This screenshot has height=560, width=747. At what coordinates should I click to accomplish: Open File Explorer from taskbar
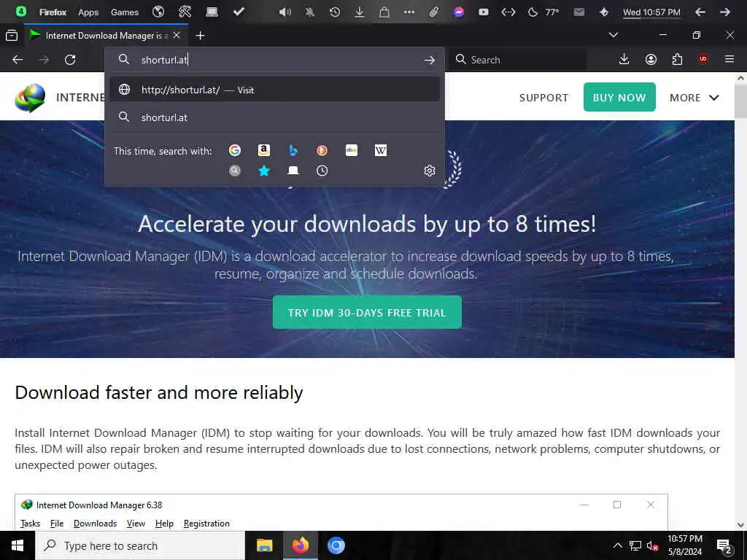[264, 545]
